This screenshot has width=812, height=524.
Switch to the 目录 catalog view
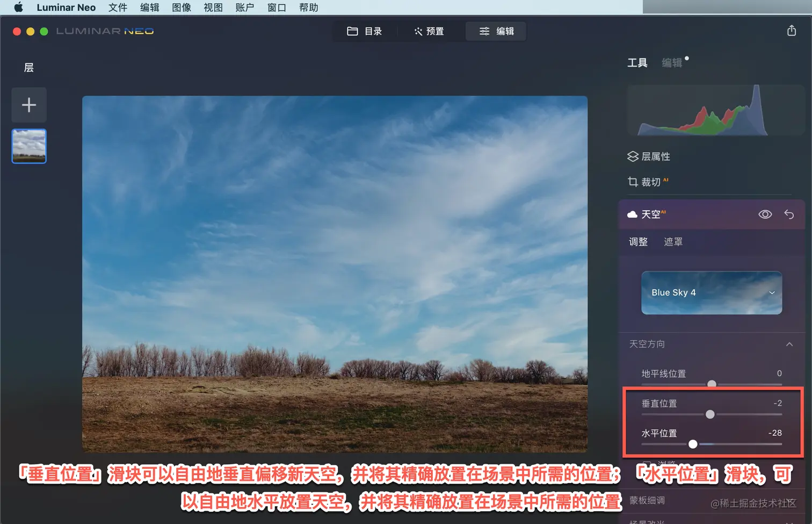point(365,31)
